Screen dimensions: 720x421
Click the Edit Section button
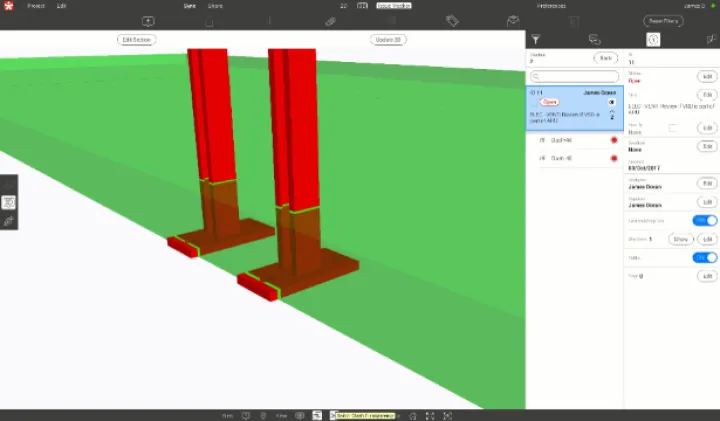coord(136,40)
